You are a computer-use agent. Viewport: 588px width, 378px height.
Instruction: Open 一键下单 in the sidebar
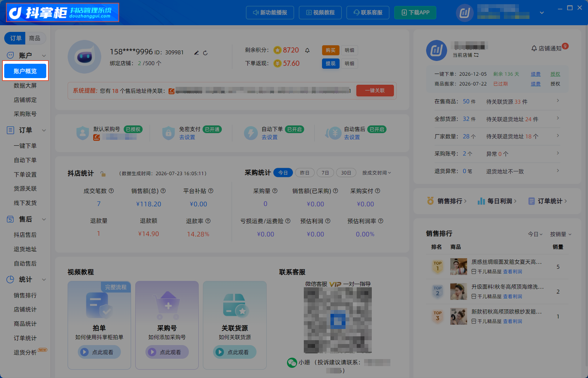point(25,146)
